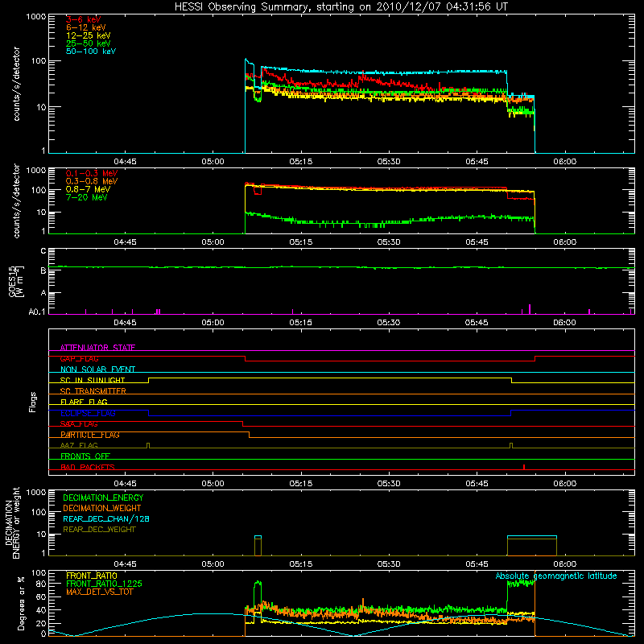644x644 pixels.
Task: Click the 0.1-0.3 MeV legend label
Action: pyautogui.click(x=92, y=173)
